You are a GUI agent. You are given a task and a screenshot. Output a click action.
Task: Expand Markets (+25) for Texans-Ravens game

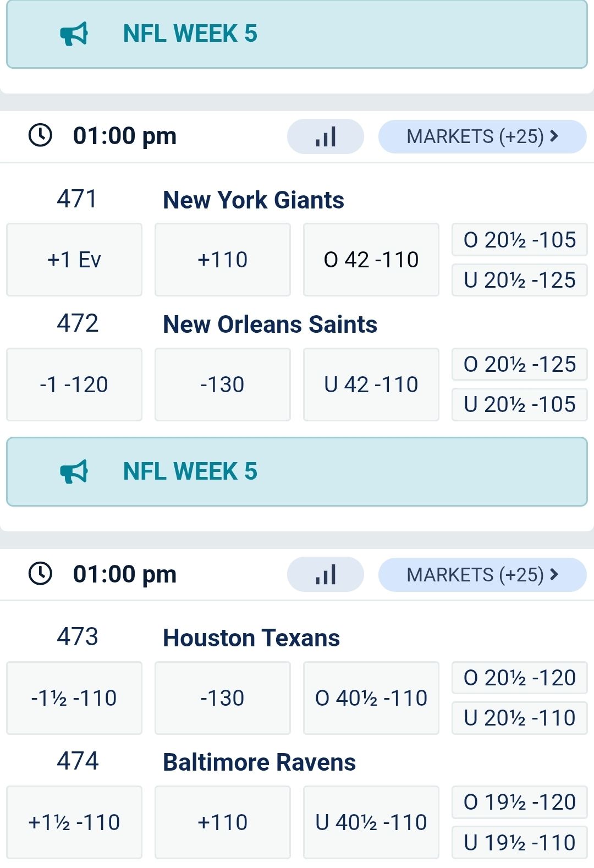pos(482,575)
